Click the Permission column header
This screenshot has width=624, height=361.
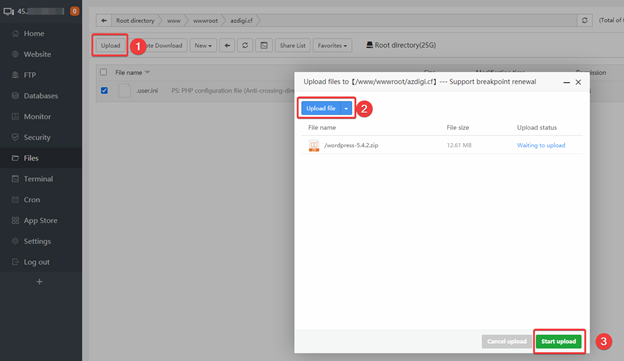click(x=591, y=72)
